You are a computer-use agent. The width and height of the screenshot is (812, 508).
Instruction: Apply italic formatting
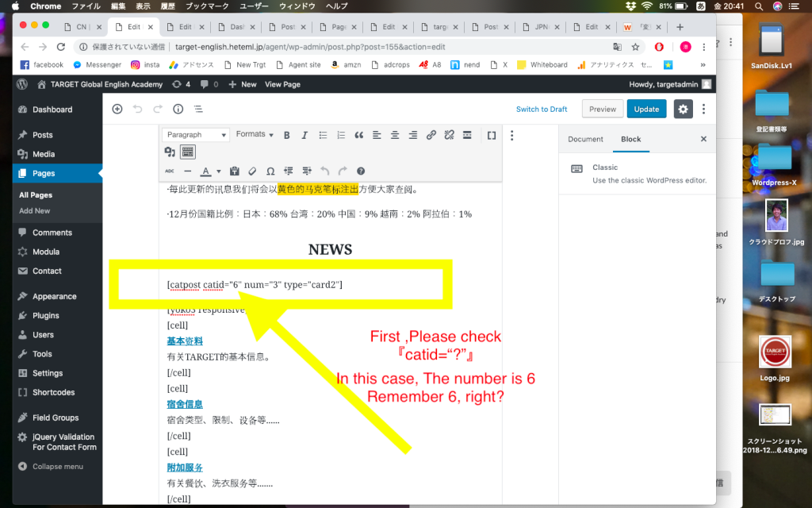pyautogui.click(x=305, y=135)
